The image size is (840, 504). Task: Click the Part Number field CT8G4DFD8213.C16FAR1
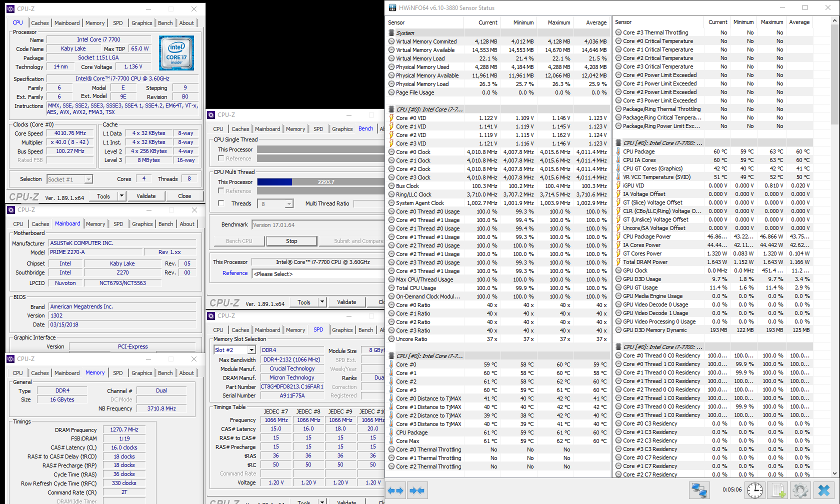click(292, 386)
